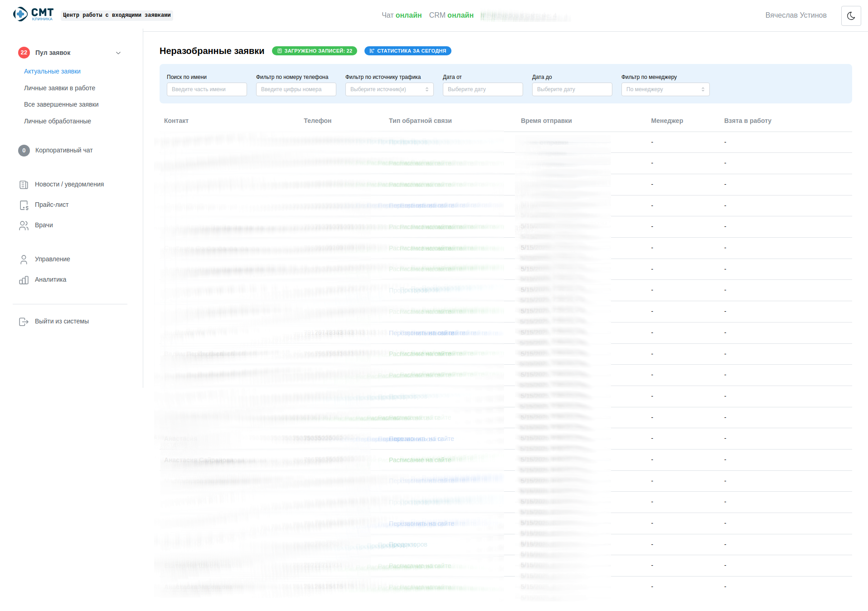The image size is (868, 611).
Task: Click the Поиск по имени input field
Action: coord(206,89)
